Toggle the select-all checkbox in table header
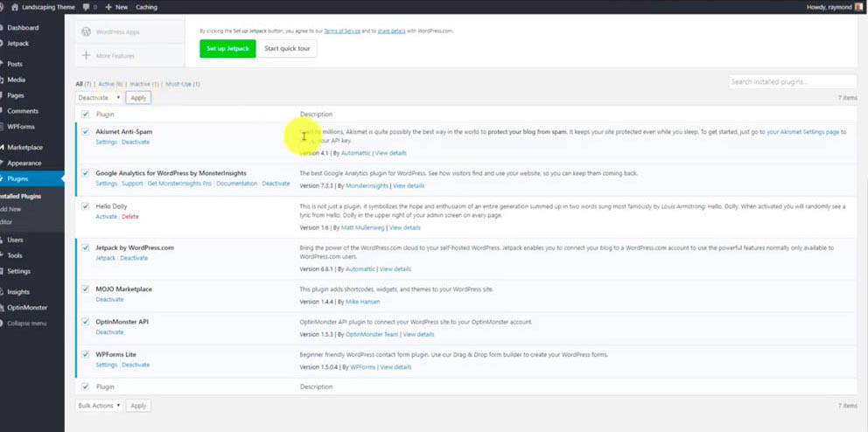Image resolution: width=868 pixels, height=432 pixels. pyautogui.click(x=85, y=115)
